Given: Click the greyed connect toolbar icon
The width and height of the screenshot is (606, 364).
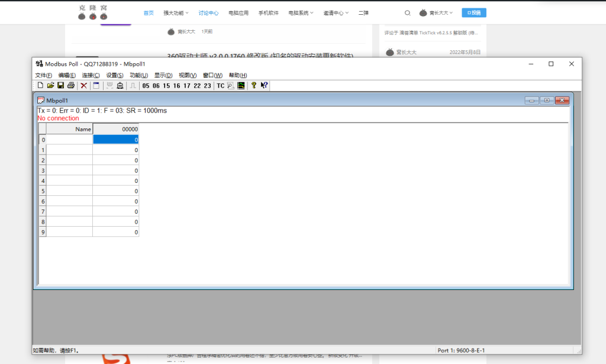Looking at the screenshot, I should 109,85.
